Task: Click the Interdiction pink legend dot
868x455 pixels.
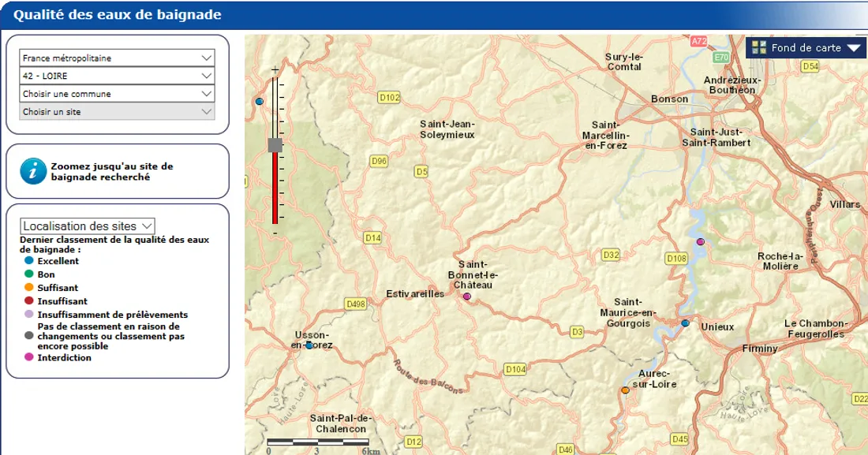Action: (29, 358)
